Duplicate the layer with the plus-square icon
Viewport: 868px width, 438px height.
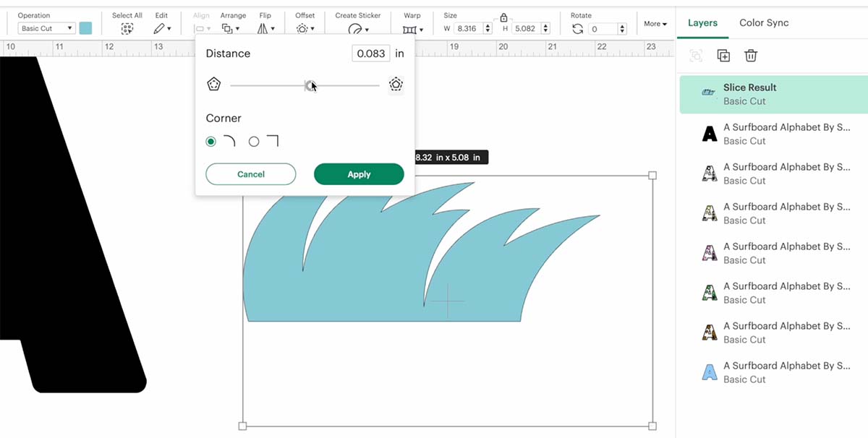click(x=723, y=56)
